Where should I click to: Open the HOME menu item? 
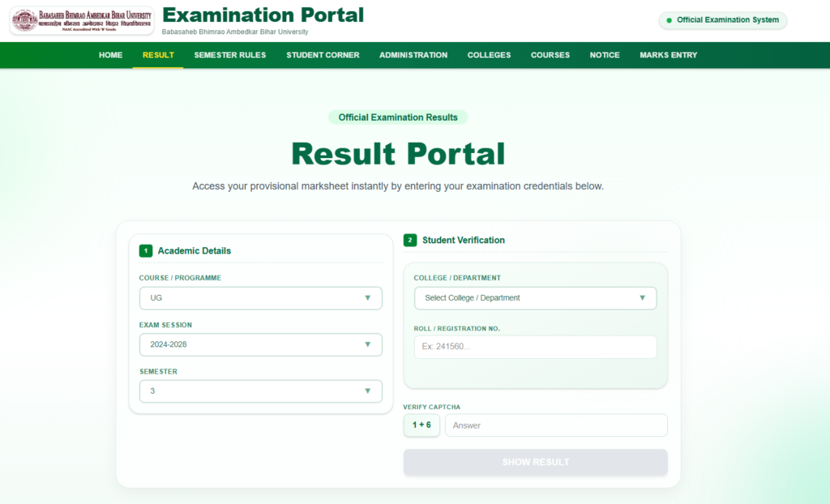(110, 55)
